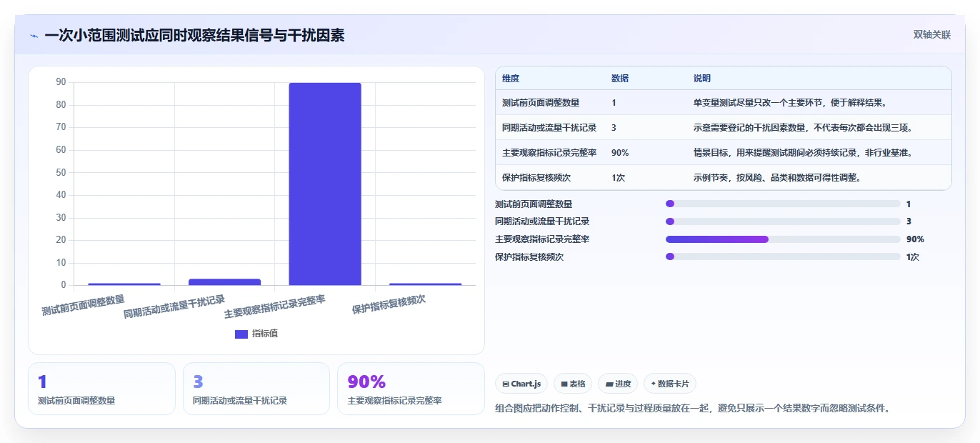980x443 pixels.
Task: Click description starting 示意需要登记的干扰因素
Action: coord(803,127)
